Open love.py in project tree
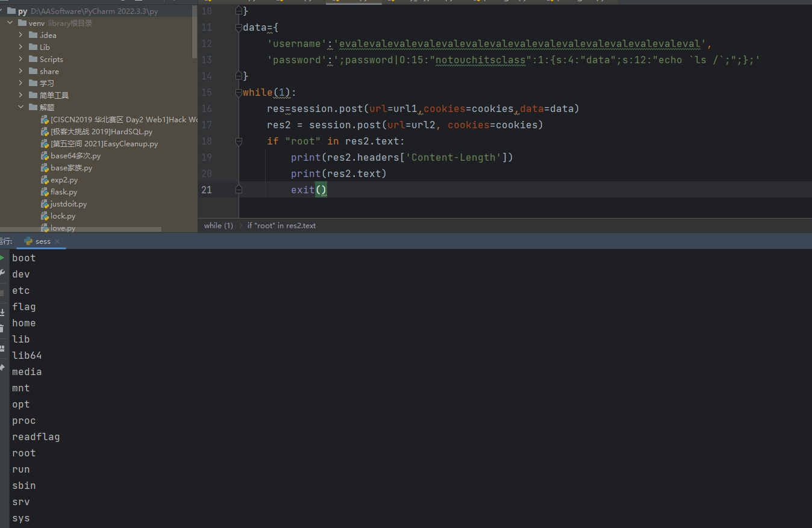The height and width of the screenshot is (528, 812). click(x=63, y=228)
